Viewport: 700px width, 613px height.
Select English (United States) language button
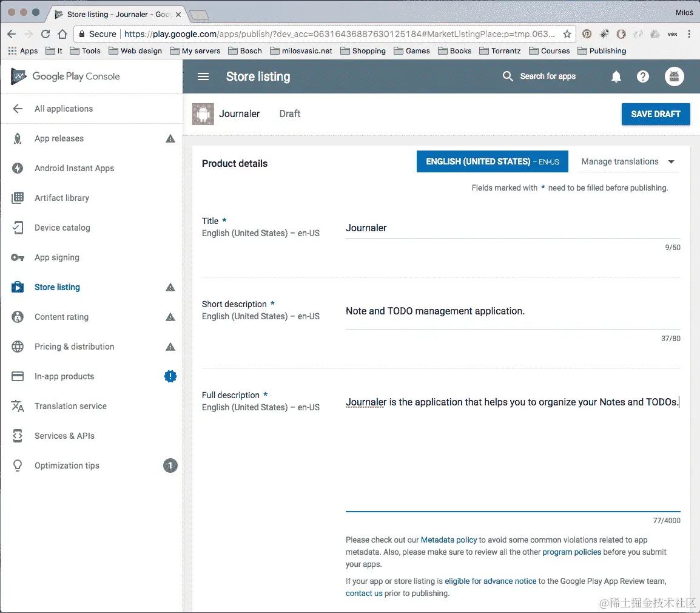coord(492,161)
